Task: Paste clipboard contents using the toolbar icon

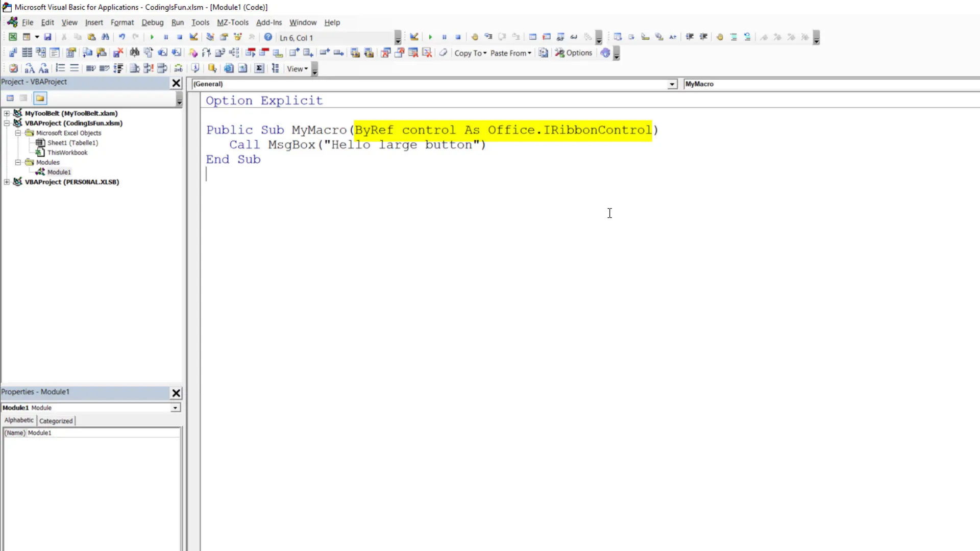Action: click(91, 37)
